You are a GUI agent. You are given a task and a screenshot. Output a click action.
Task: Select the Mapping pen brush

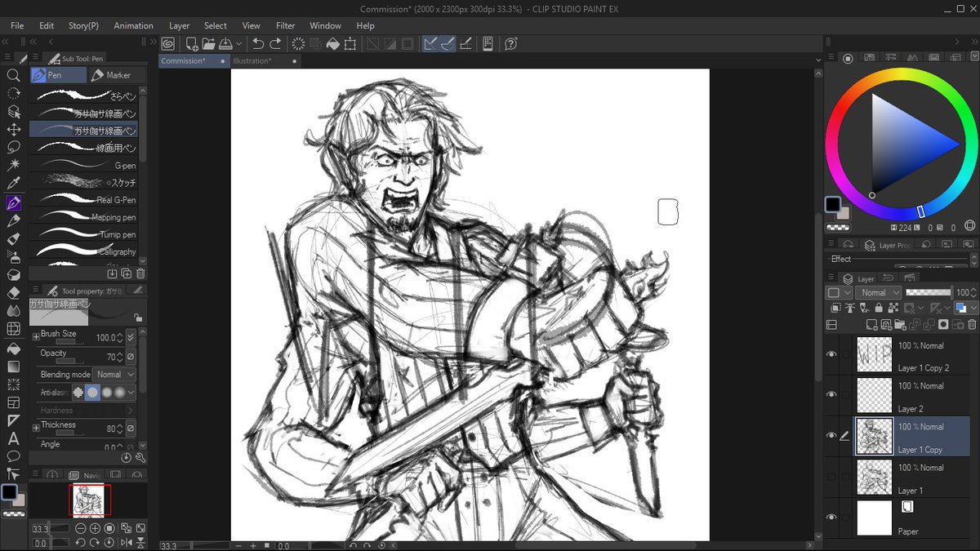click(83, 217)
